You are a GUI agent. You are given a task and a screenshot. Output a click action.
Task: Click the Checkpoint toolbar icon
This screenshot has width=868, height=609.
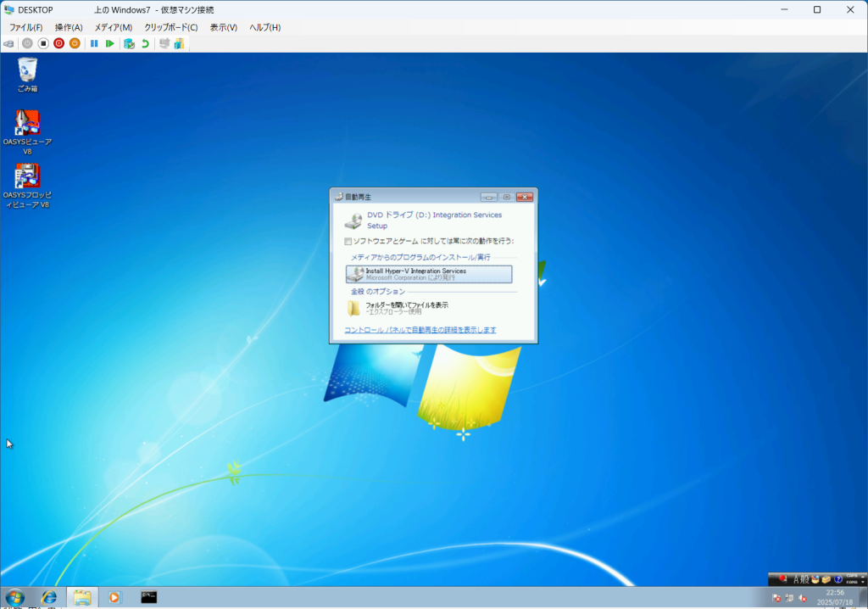[x=129, y=43]
